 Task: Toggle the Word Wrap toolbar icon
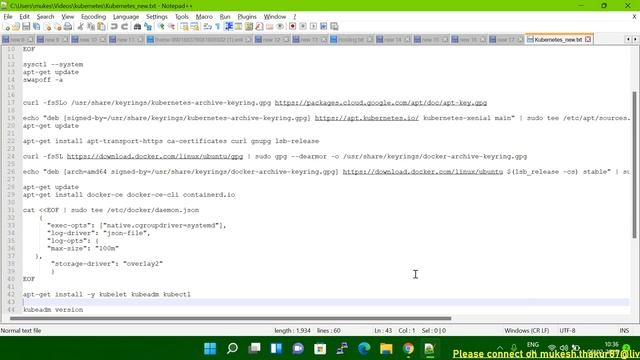[208, 27]
